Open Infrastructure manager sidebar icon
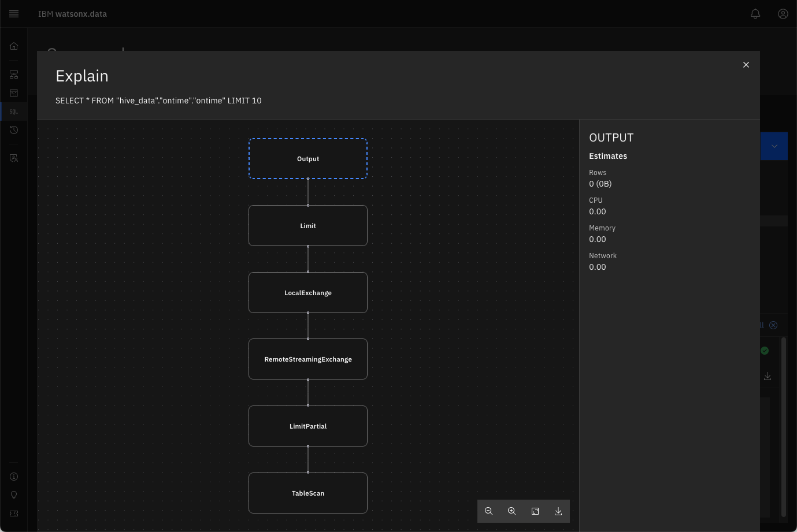Viewport: 797px width, 532px height. 14,75
